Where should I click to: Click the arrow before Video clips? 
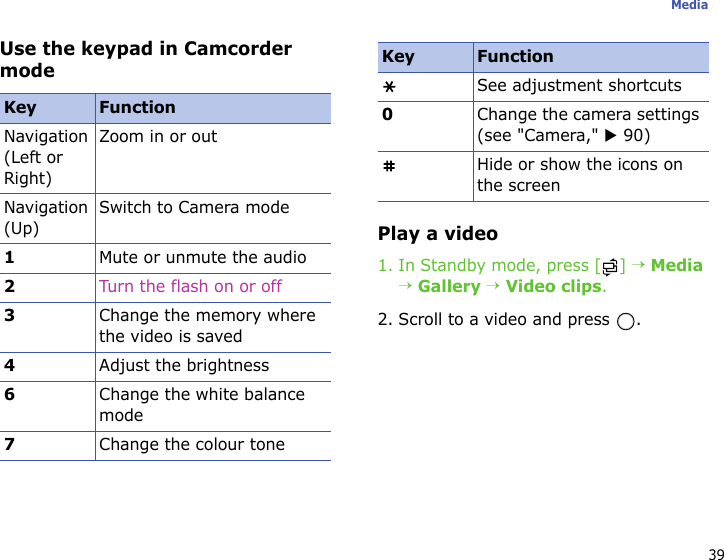(x=493, y=287)
